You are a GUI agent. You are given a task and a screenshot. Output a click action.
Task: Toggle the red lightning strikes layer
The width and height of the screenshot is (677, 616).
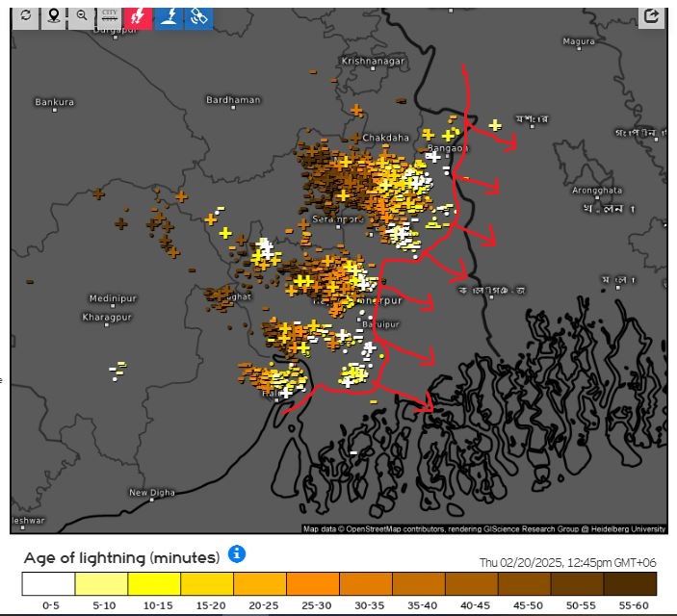139,16
